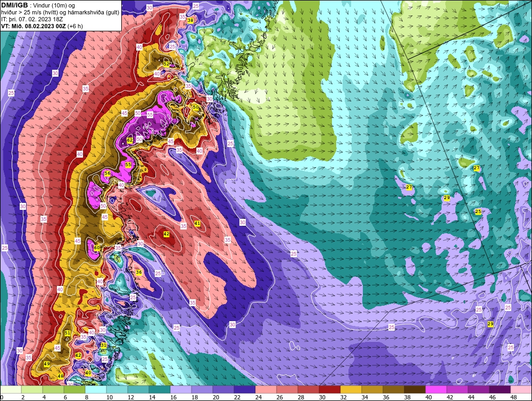Click the number 28 on the color scale
532x401 pixels.
[x=301, y=397]
